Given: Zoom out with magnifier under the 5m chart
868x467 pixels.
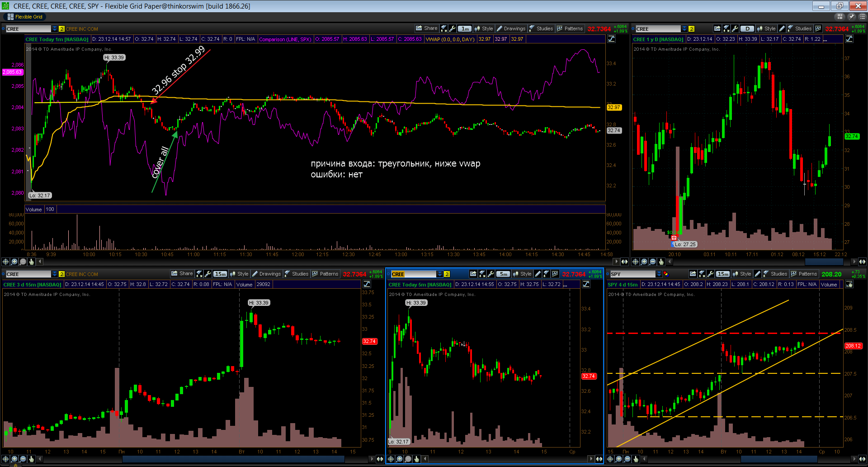Looking at the screenshot, I should (x=408, y=459).
